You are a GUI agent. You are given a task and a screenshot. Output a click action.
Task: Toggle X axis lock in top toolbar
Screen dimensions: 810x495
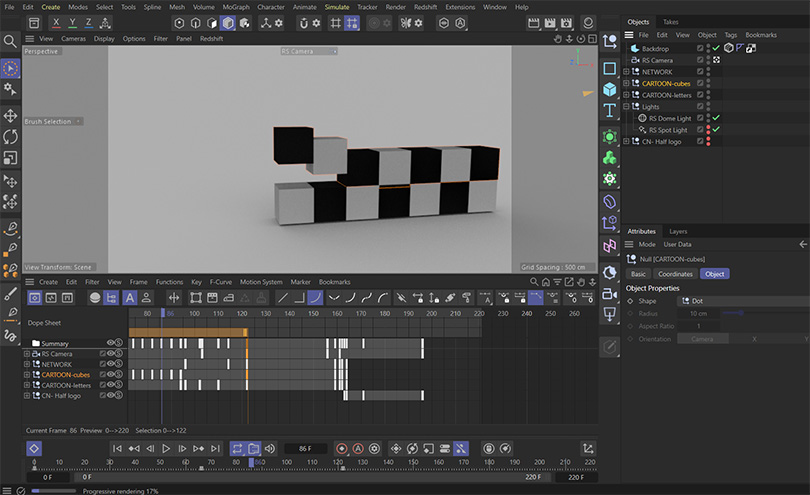[x=58, y=22]
